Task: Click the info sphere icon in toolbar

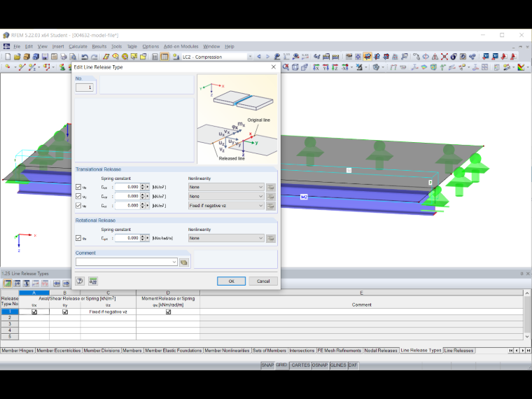Action: tap(454, 57)
